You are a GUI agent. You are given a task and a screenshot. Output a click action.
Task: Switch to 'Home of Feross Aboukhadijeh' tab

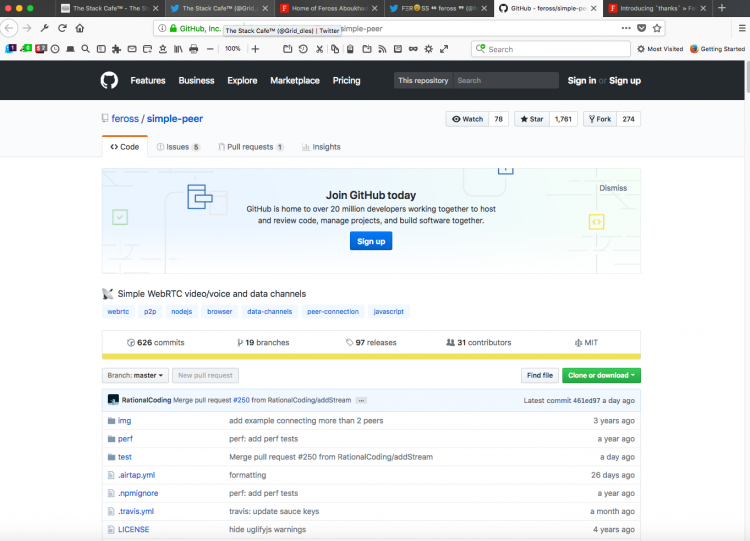(330, 8)
